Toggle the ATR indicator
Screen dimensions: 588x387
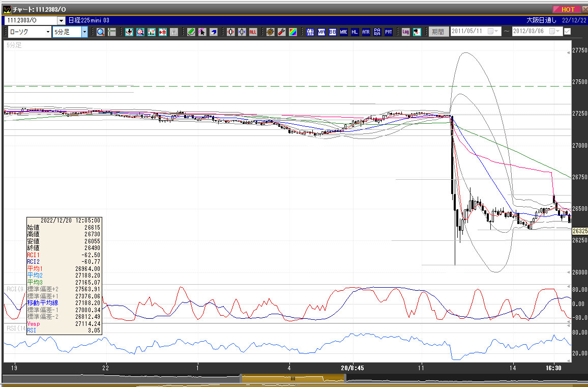(x=366, y=32)
